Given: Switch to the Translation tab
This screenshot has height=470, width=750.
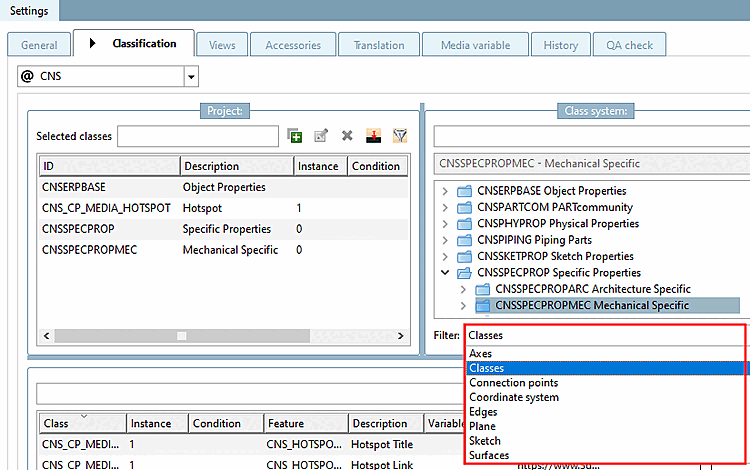Looking at the screenshot, I should 379,45.
